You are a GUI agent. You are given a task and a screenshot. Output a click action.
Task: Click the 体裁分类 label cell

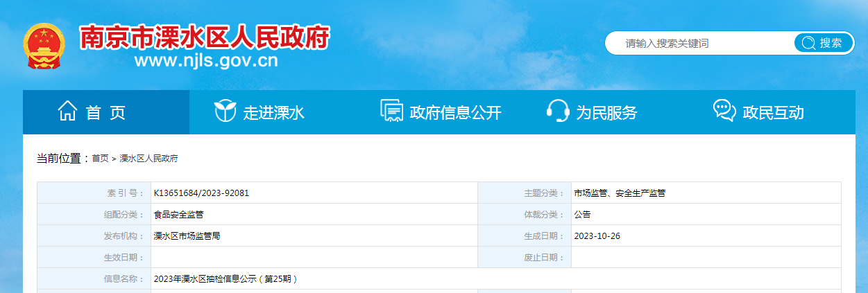[x=525, y=215]
